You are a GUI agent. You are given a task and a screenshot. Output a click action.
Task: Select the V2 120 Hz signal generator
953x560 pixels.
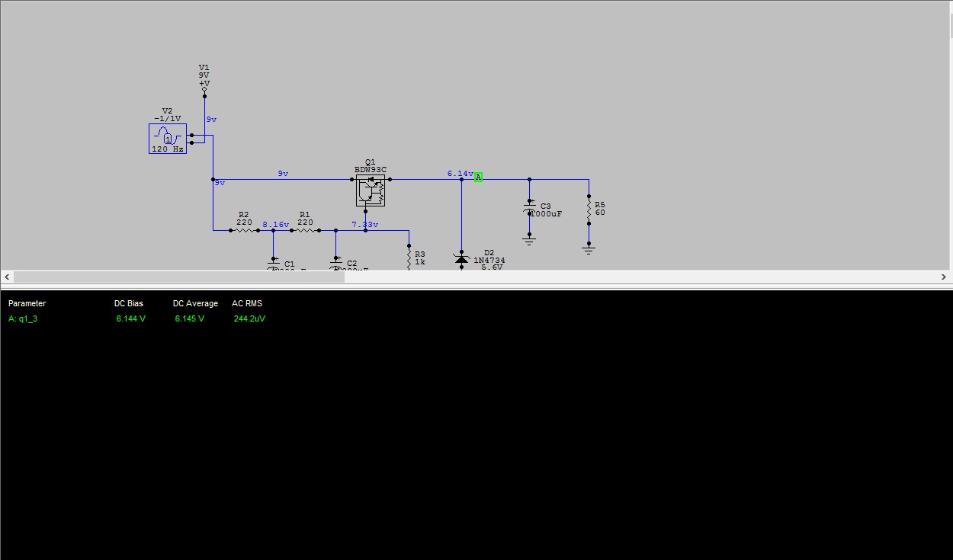168,139
